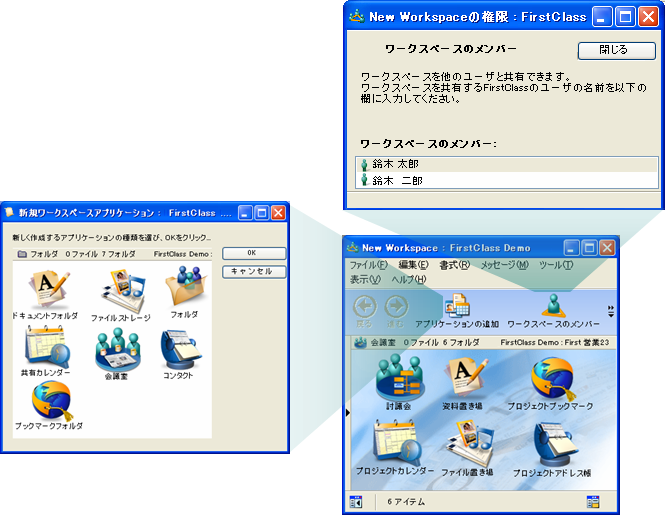The height and width of the screenshot is (515, 665).
Task: Select the コンタクト application icon
Action: pyautogui.click(x=180, y=350)
